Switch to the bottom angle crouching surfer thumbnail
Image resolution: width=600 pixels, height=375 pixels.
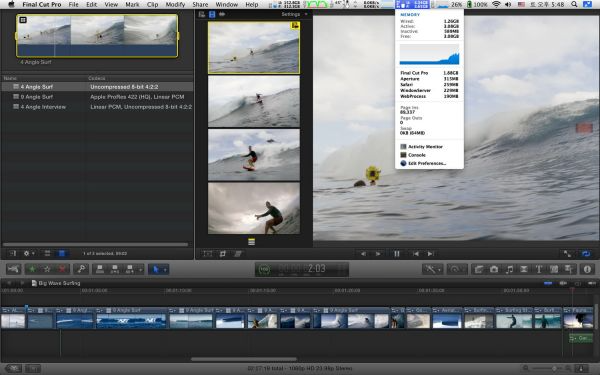(254, 208)
